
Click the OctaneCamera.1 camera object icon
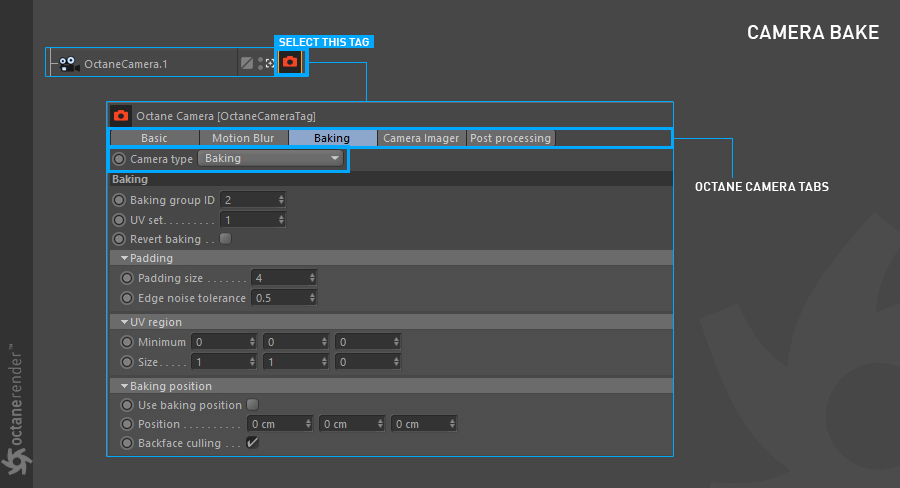click(69, 64)
